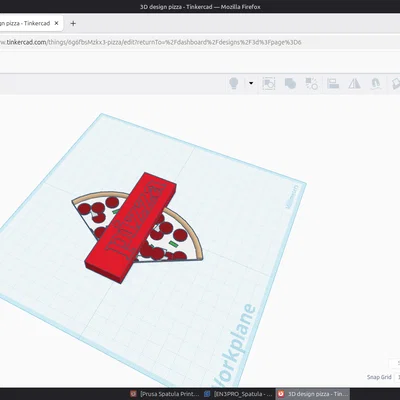
Task: Click the EN3PRO_Spatula taskbar app icon
Action: pyautogui.click(x=207, y=394)
